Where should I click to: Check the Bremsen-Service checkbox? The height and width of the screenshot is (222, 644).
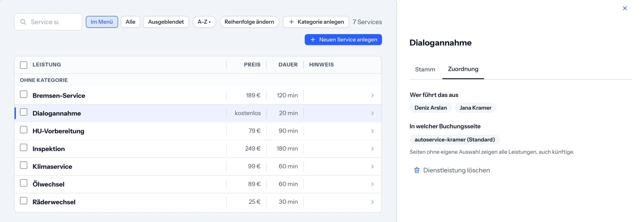click(x=24, y=94)
